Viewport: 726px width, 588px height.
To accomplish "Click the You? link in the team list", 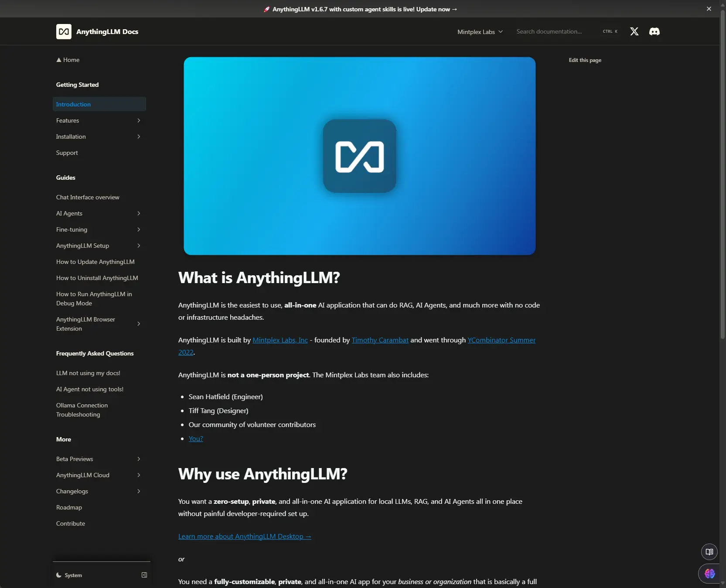I will (196, 438).
